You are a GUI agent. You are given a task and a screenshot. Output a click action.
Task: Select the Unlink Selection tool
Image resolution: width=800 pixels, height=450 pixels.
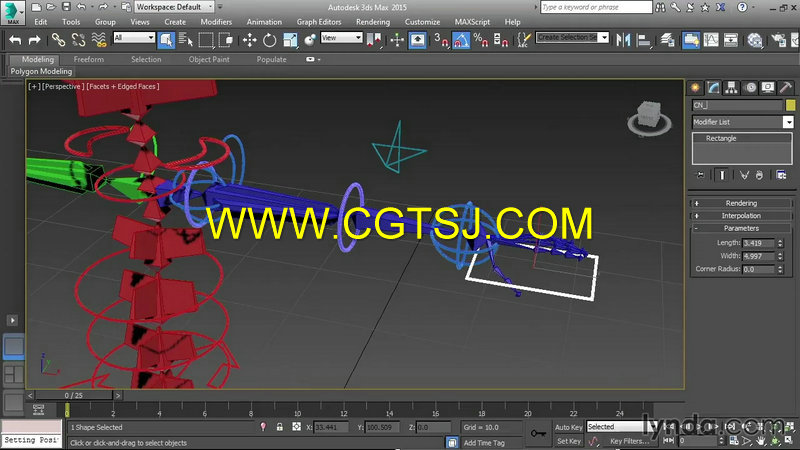tap(78, 40)
